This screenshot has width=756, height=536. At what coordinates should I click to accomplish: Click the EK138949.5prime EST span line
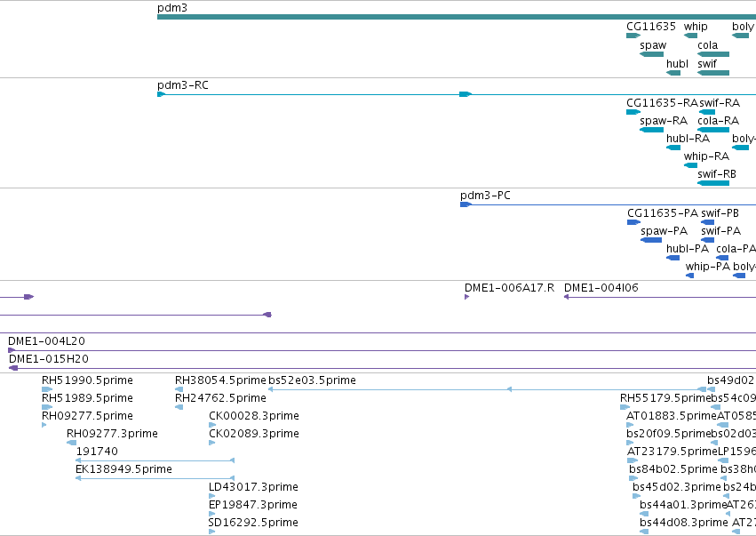pos(155,478)
